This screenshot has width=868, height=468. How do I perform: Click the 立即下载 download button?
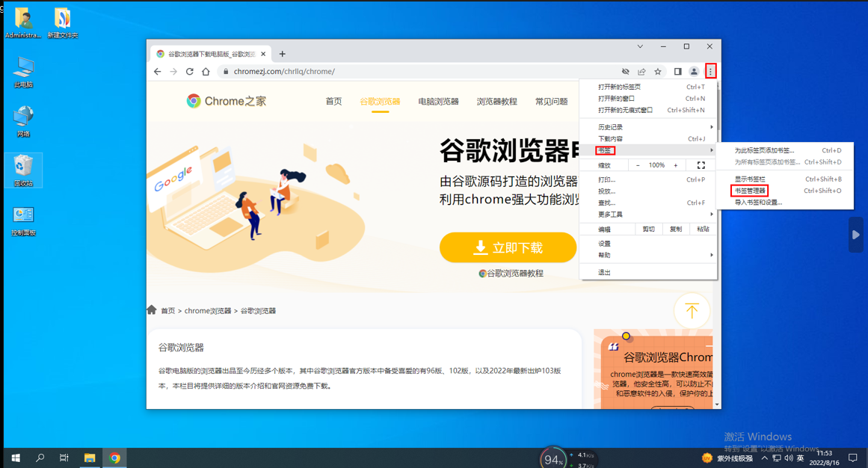[x=508, y=247]
